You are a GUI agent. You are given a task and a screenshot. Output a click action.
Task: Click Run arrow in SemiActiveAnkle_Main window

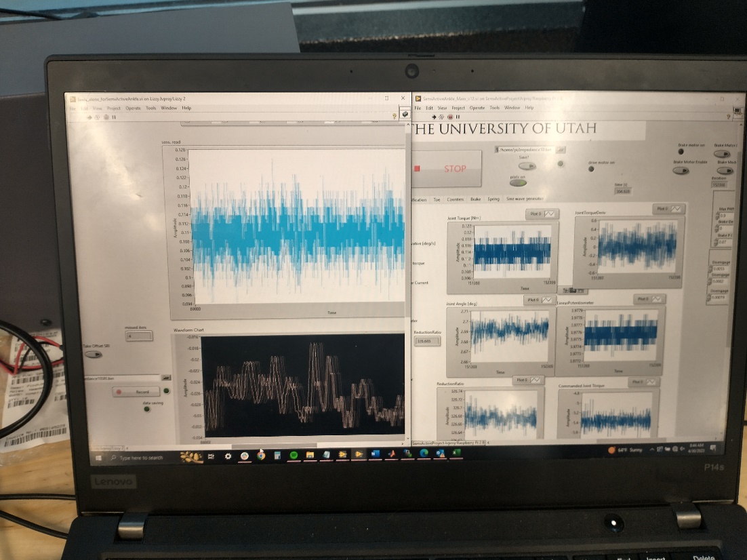pyautogui.click(x=434, y=117)
